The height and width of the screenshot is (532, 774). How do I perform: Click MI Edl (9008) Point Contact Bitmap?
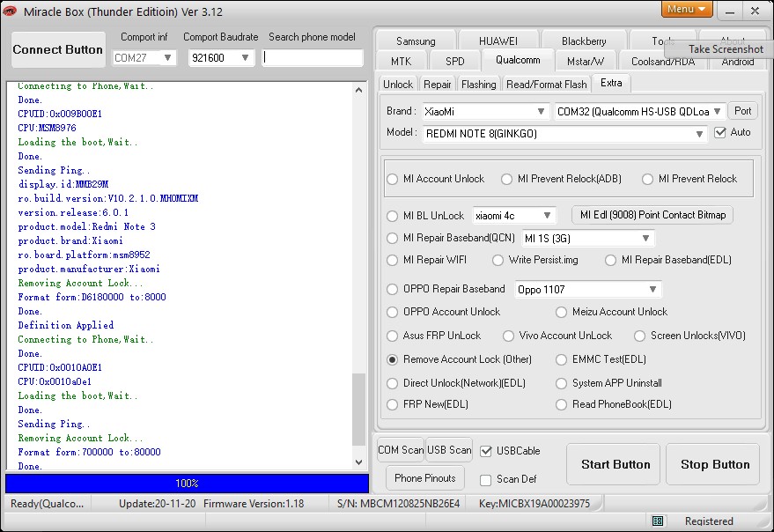coord(652,215)
